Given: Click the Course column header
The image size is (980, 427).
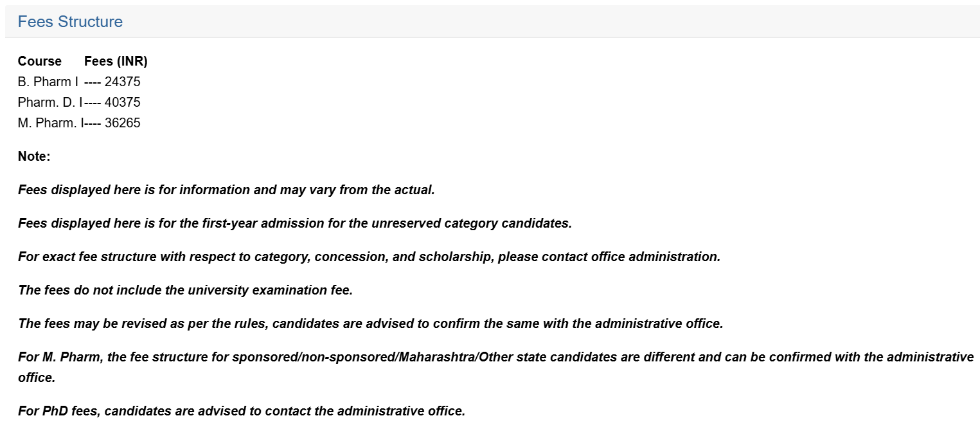Looking at the screenshot, I should (40, 61).
